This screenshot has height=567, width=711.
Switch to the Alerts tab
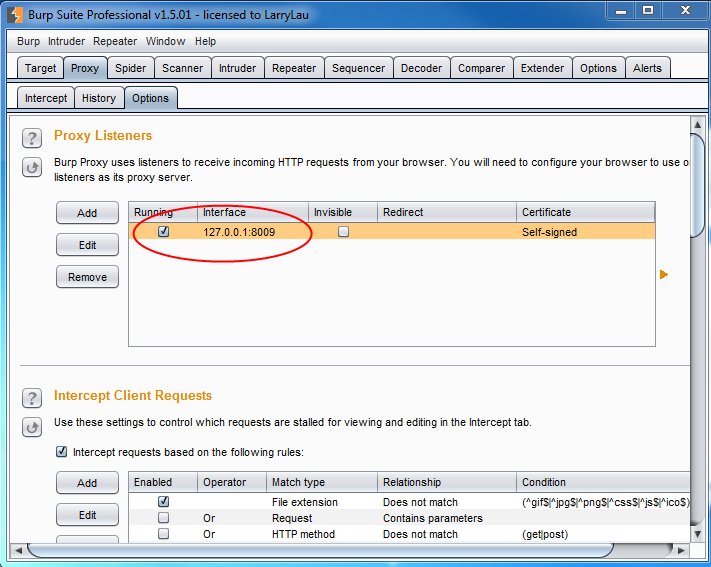pyautogui.click(x=648, y=68)
